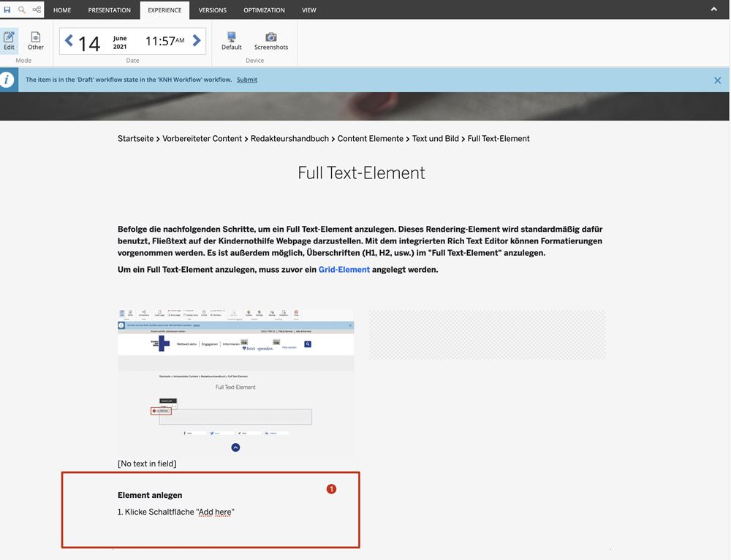The width and height of the screenshot is (731, 560).
Task: Choose the Default device icon
Action: (232, 40)
